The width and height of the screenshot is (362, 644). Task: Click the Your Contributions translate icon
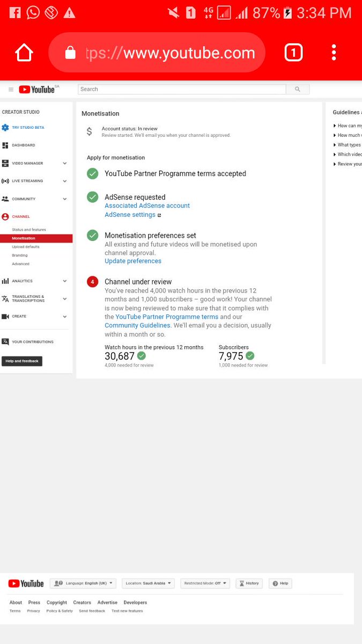[x=5, y=341]
